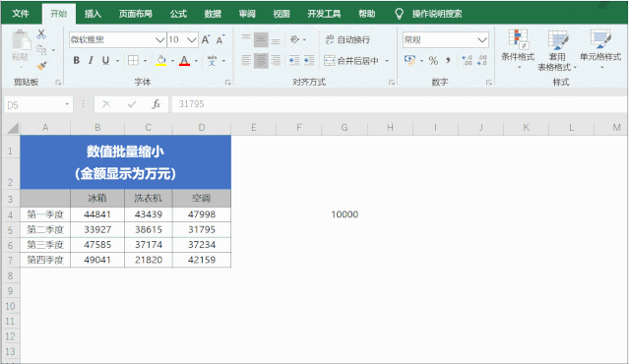Select column D header
Image resolution: width=629 pixels, height=364 pixels.
coord(202,128)
